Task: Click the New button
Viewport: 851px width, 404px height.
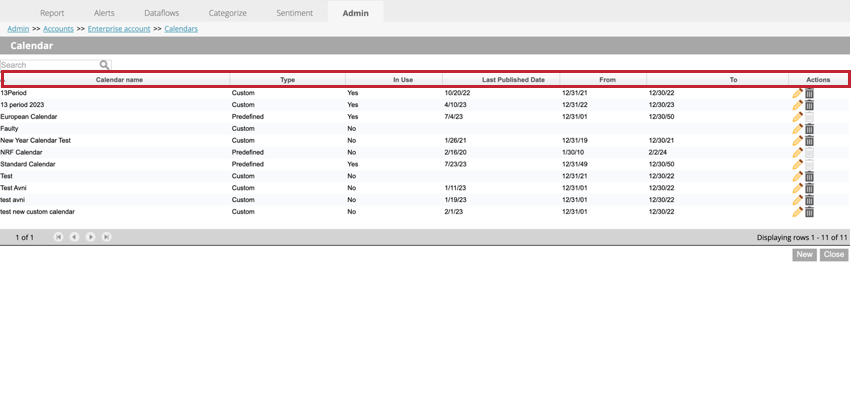Action: coord(804,255)
